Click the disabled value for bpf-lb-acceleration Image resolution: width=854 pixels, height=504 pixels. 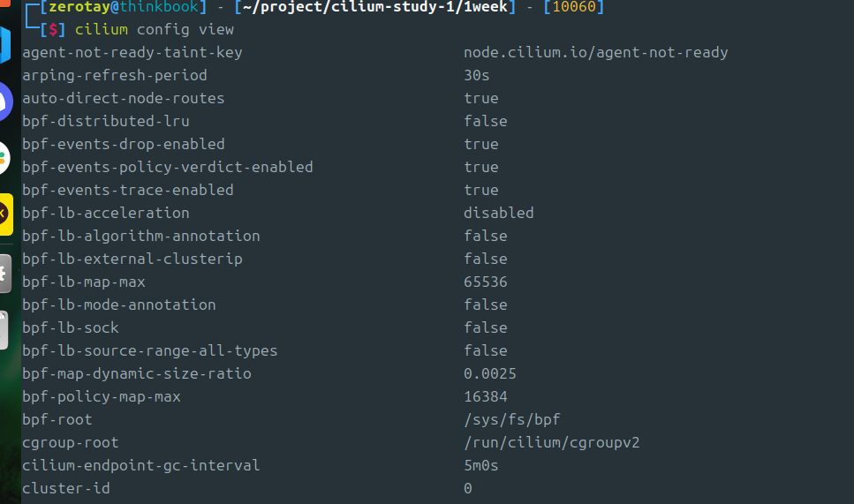click(498, 213)
